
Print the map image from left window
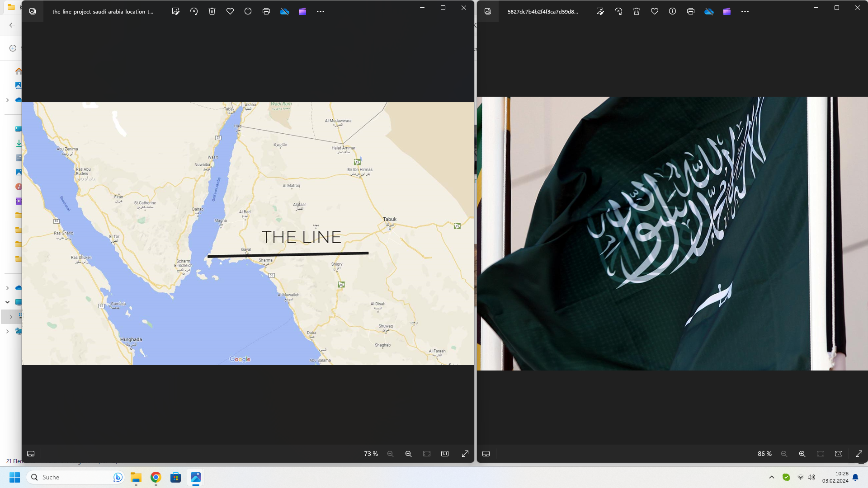click(x=266, y=12)
